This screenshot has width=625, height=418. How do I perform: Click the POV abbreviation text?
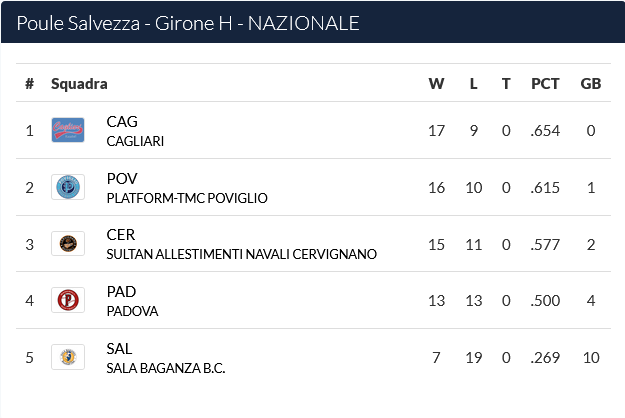(x=122, y=179)
